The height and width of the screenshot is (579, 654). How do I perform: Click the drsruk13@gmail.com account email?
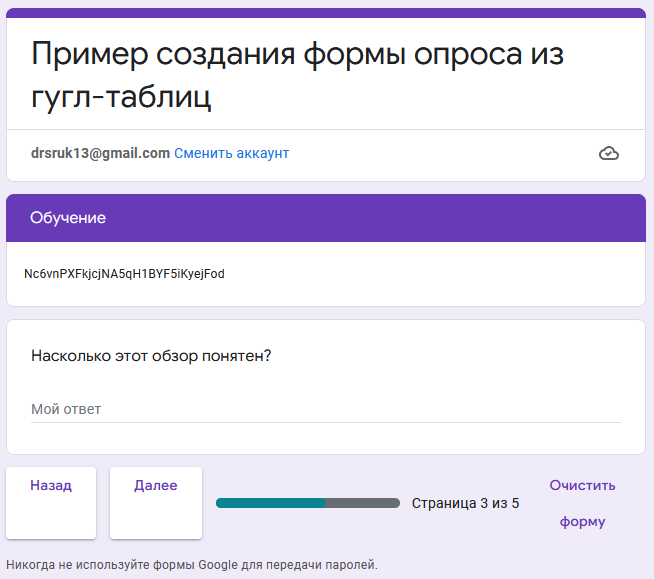[x=100, y=154]
